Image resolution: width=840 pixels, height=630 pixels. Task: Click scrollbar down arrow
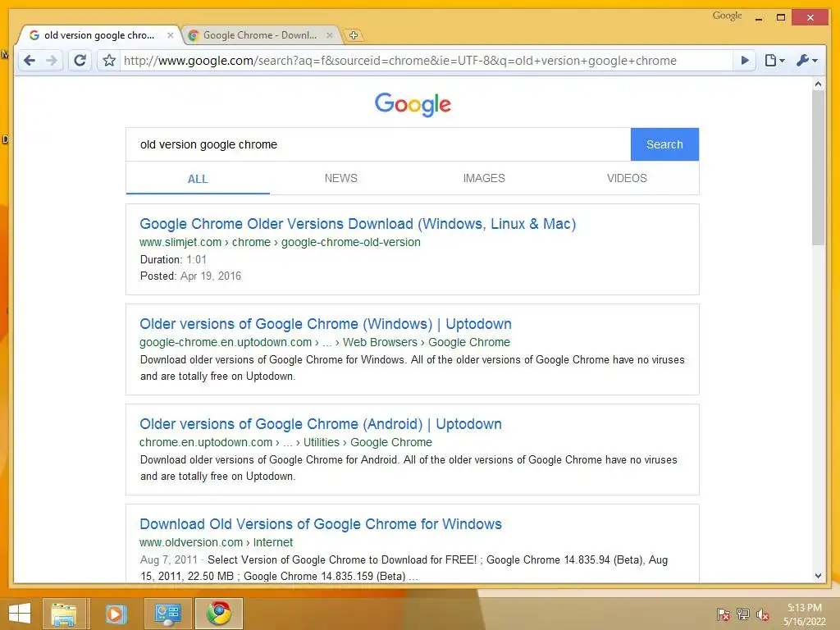818,576
